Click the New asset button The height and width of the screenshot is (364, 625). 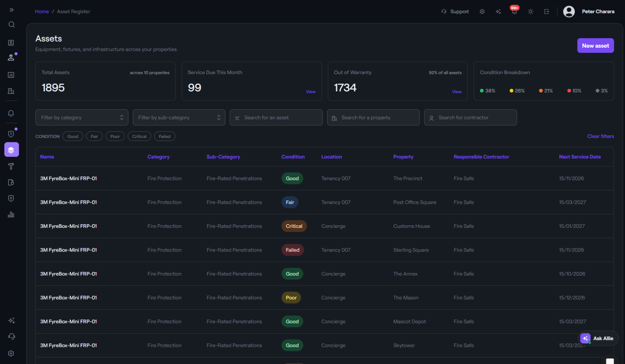click(595, 46)
